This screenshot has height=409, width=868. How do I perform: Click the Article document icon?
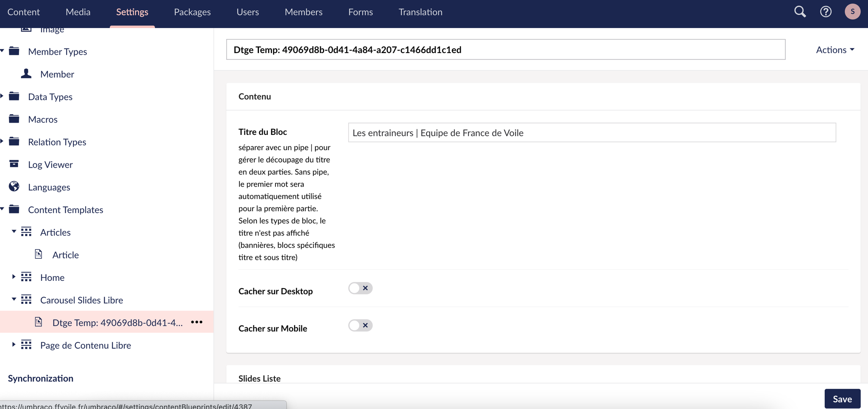tap(39, 254)
